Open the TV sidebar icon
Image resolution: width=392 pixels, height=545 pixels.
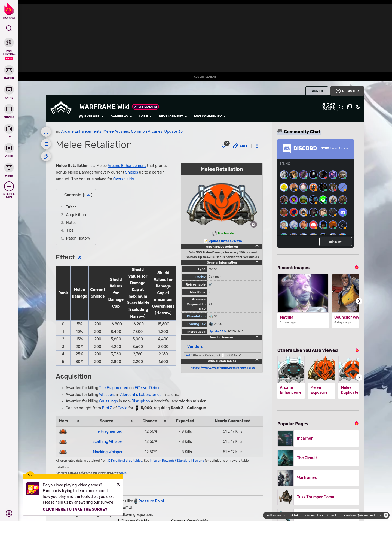[9, 129]
